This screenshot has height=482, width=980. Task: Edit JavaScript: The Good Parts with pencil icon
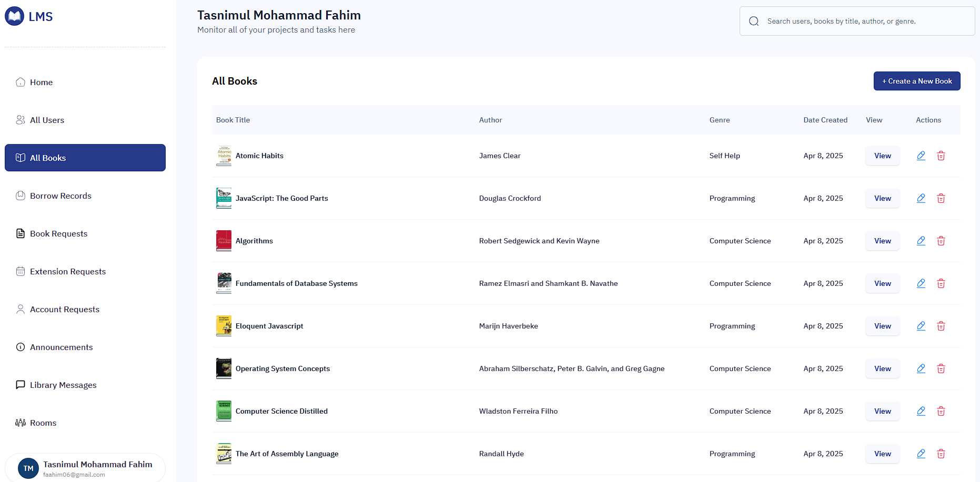pos(921,198)
